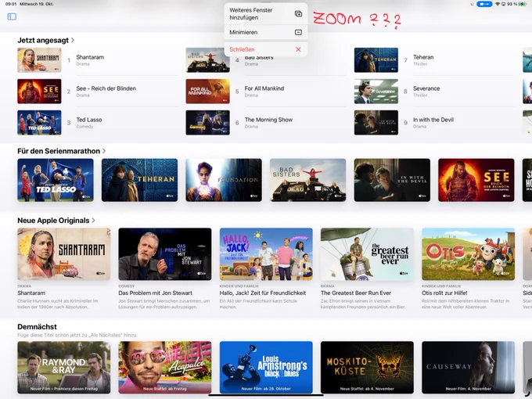Open Causeway poster in Demnächst
This screenshot has height=399, width=532.
(x=468, y=368)
